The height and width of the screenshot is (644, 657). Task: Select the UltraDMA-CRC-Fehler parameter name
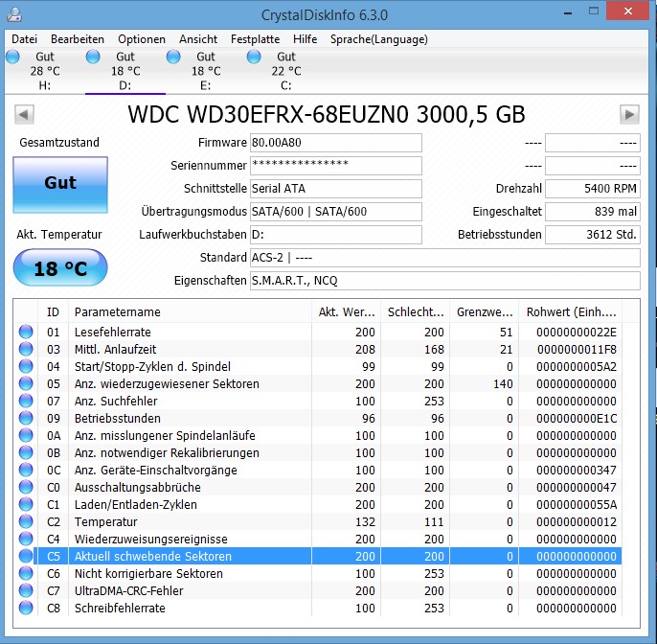pos(129,590)
